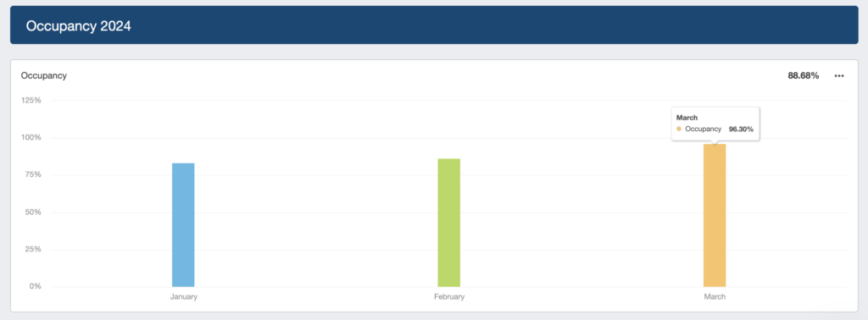
Task: Click the 25% y-axis label
Action: click(32, 249)
